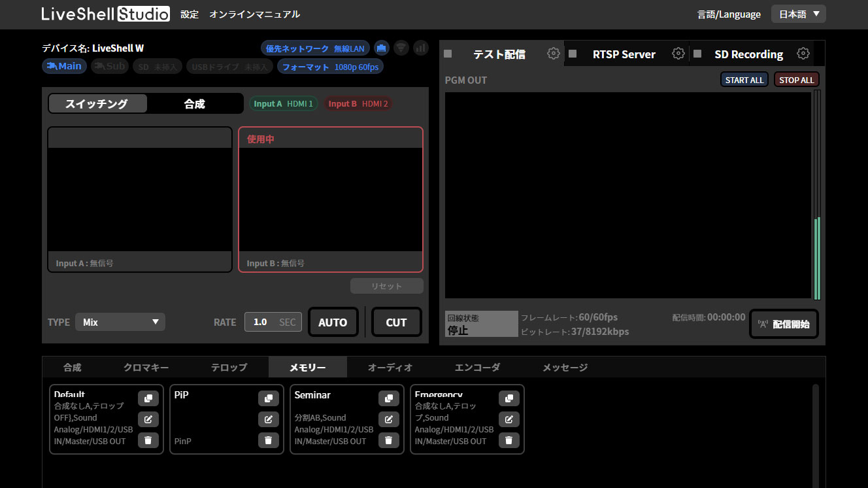
Task: Open settings gear for テスト配信
Action: 554,54
